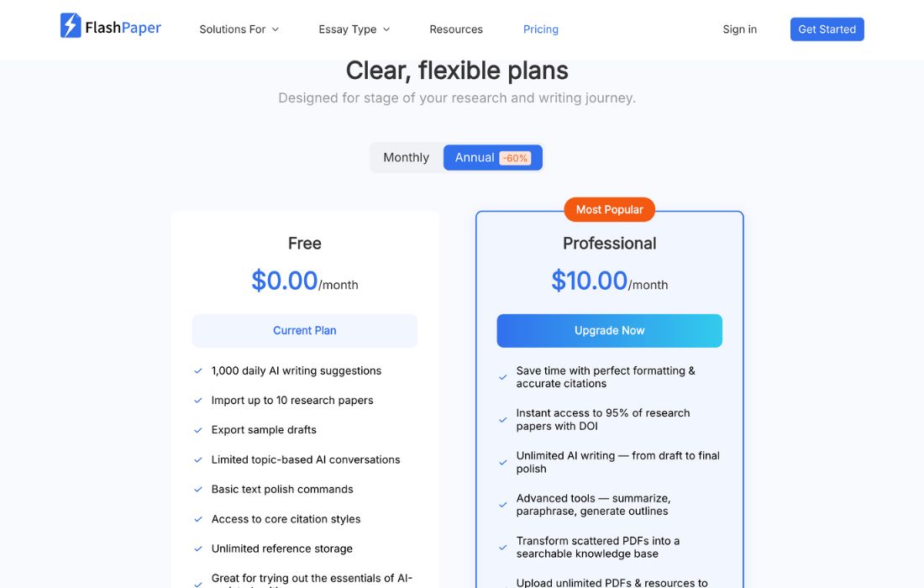Viewport: 924px width, 588px height.
Task: Open the Resources menu item
Action: click(456, 29)
